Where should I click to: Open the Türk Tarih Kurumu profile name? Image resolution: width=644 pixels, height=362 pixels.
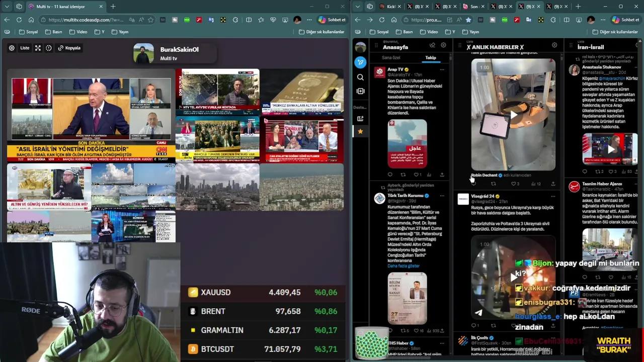click(406, 196)
